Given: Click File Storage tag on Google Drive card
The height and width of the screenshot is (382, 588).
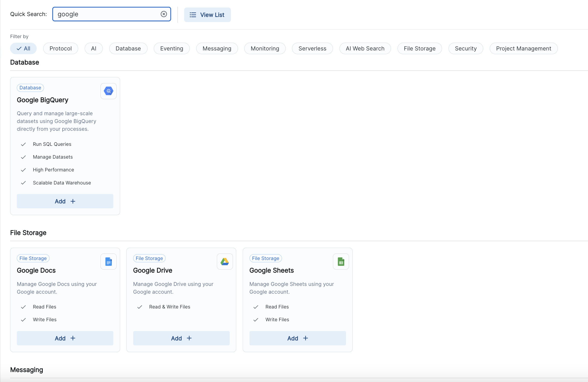Looking at the screenshot, I should (x=149, y=258).
